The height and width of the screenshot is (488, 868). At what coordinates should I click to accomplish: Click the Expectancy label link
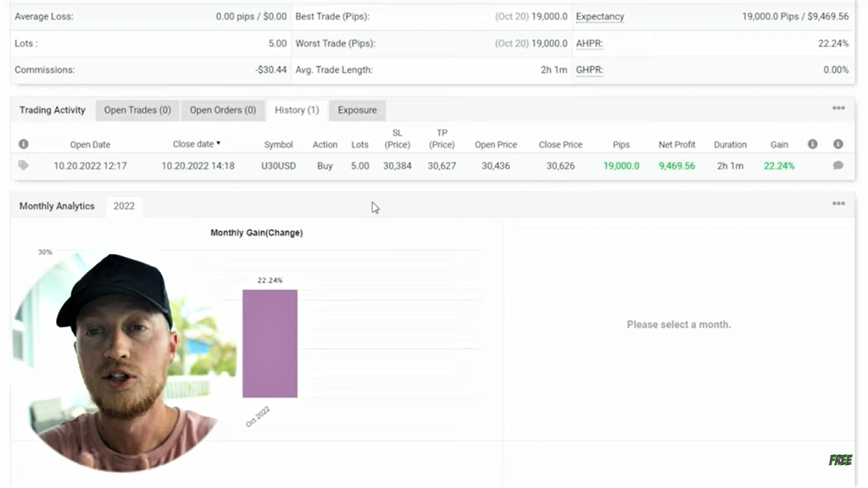click(599, 16)
